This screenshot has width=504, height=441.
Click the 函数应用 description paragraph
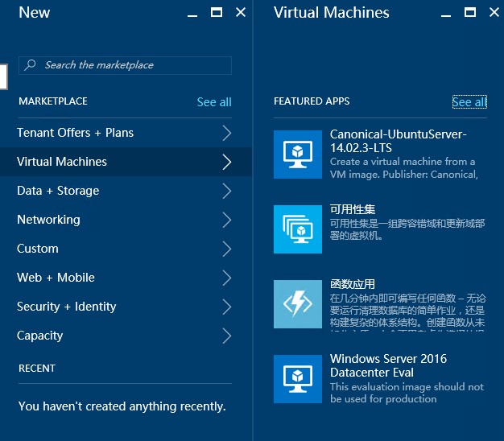407,311
